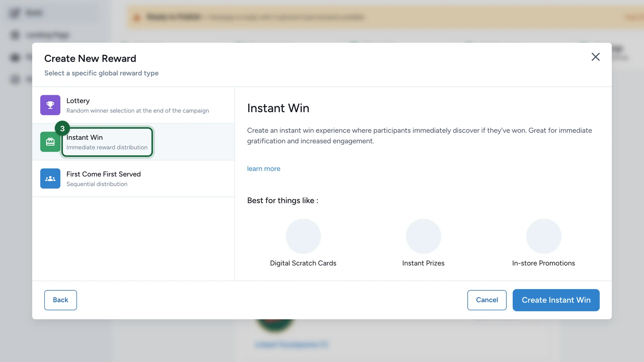Click the Instant Prizes circle image
The image size is (644, 362).
point(423,236)
